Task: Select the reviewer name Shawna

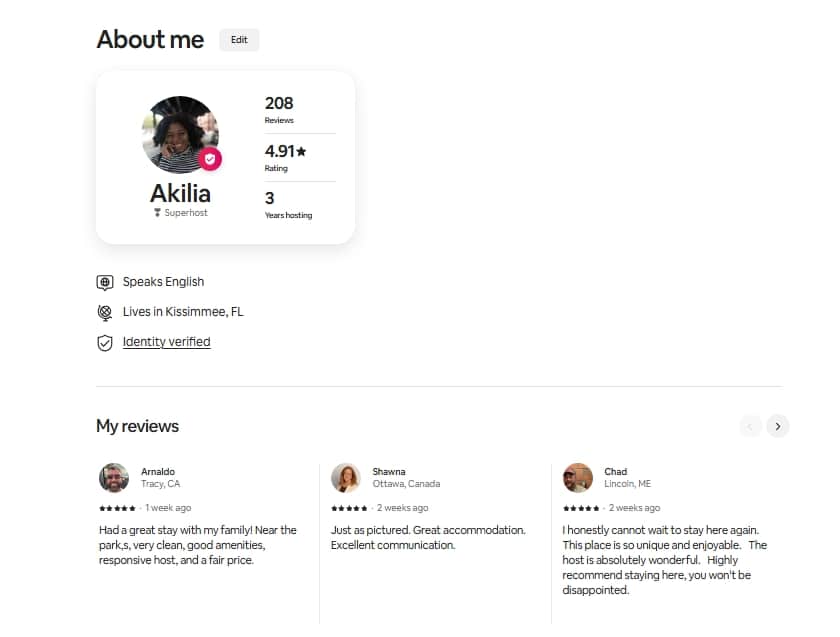Action: coord(389,471)
